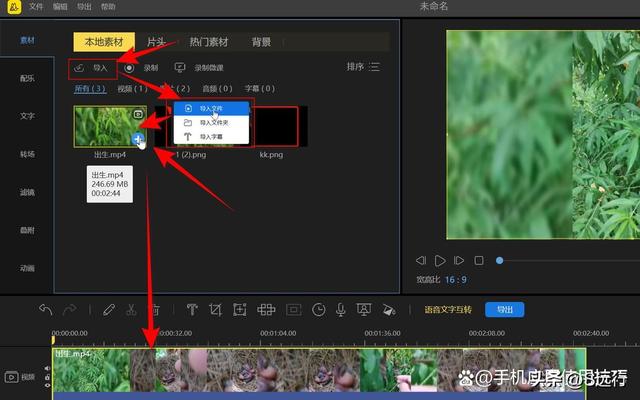Choose 导入文件夹 from the import menu

coord(211,122)
